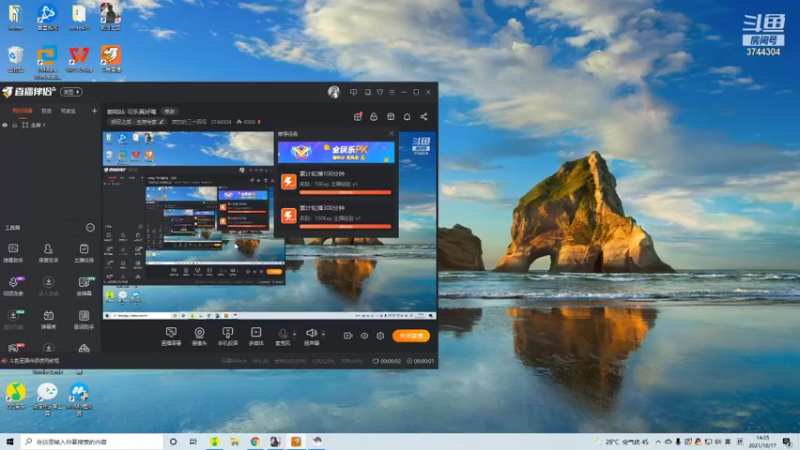Screen dimensions: 800x450
Task: Show hidden system tray icons chevron
Action: (658, 442)
